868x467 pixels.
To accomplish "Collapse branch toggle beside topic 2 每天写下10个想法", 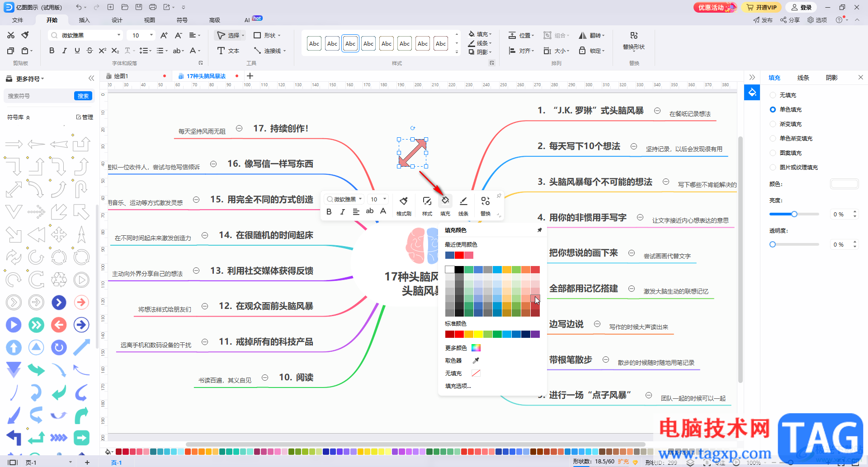I will [x=634, y=146].
